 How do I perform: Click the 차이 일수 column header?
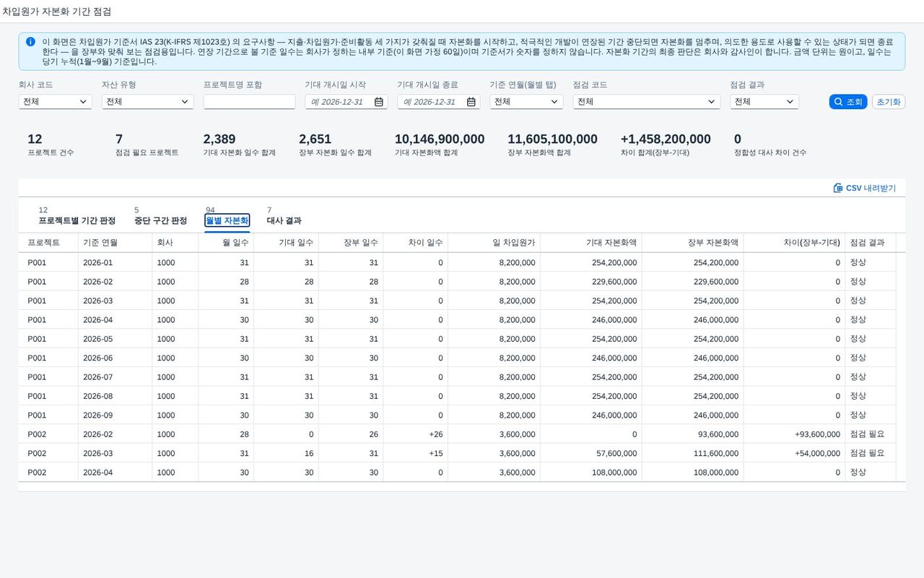415,243
